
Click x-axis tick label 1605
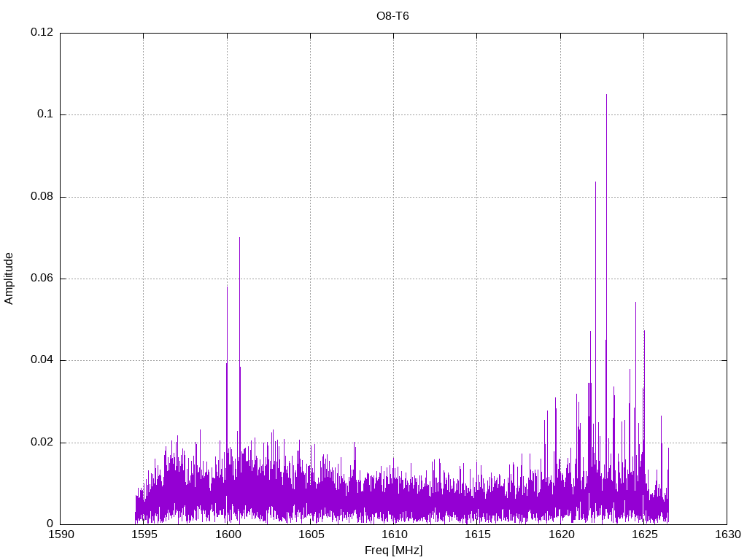(x=311, y=534)
